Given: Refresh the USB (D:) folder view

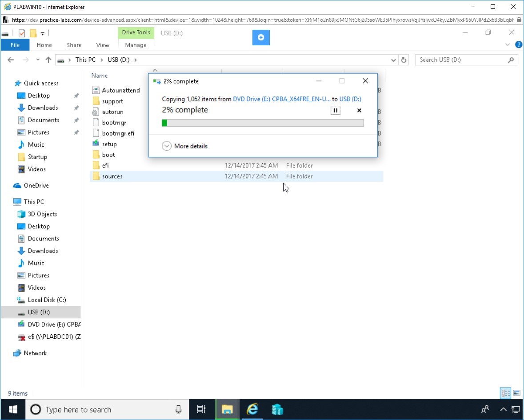Looking at the screenshot, I should coord(404,60).
